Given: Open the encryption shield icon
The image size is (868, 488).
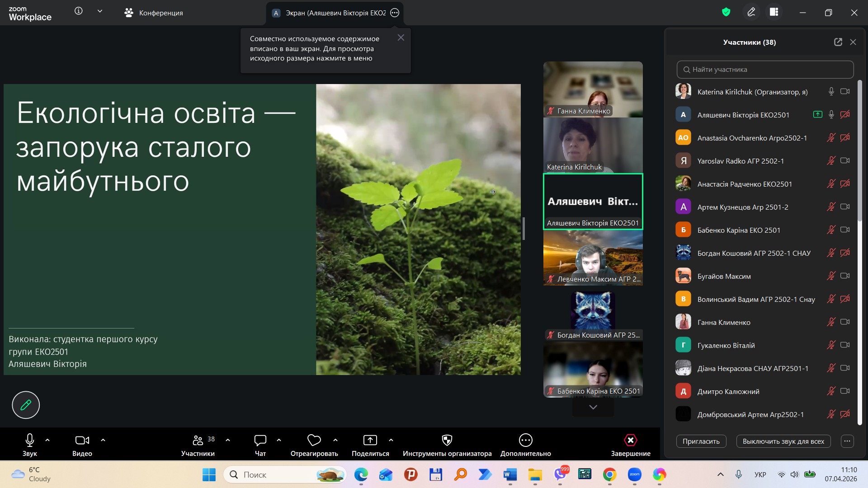Looking at the screenshot, I should pyautogui.click(x=726, y=12).
